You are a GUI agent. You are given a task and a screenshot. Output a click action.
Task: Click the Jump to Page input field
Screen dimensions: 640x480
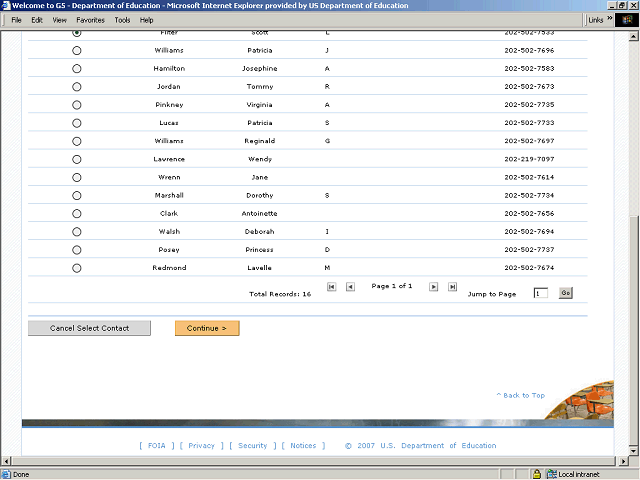pos(541,293)
